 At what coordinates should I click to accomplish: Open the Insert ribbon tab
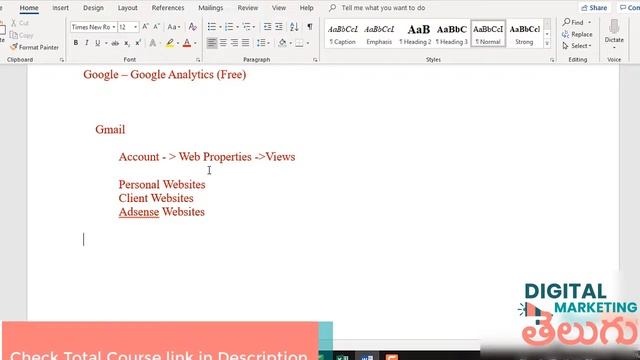click(60, 8)
